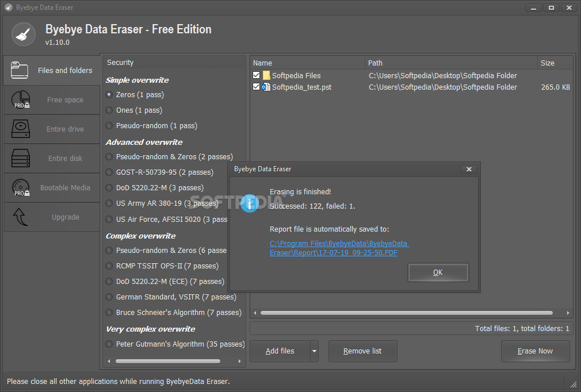
Task: Open the Bootable Media tab
Action: pyautogui.click(x=52, y=188)
